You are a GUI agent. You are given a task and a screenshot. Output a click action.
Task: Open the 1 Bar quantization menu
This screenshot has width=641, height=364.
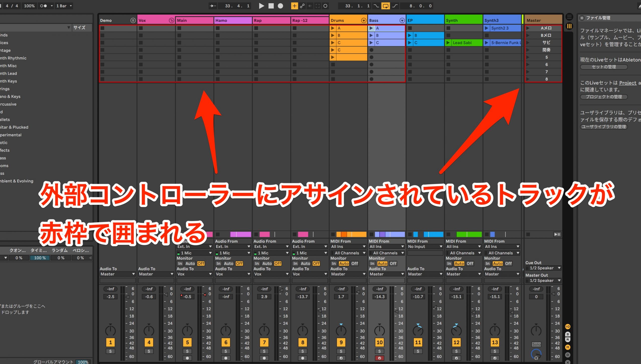(x=64, y=6)
